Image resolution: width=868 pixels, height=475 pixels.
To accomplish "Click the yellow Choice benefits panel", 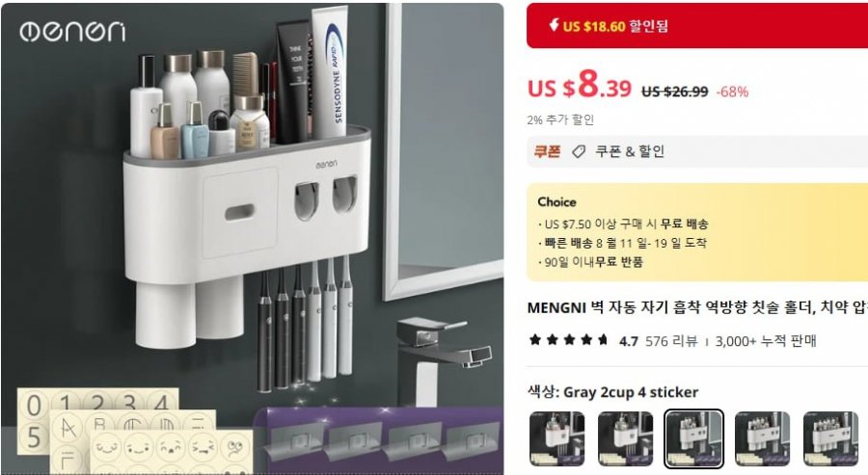I will tap(697, 232).
